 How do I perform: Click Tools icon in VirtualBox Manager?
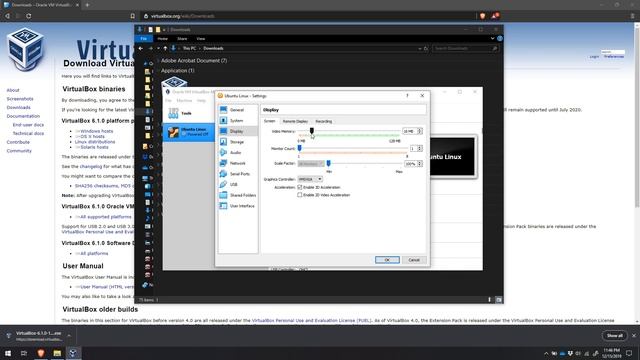coord(173,113)
